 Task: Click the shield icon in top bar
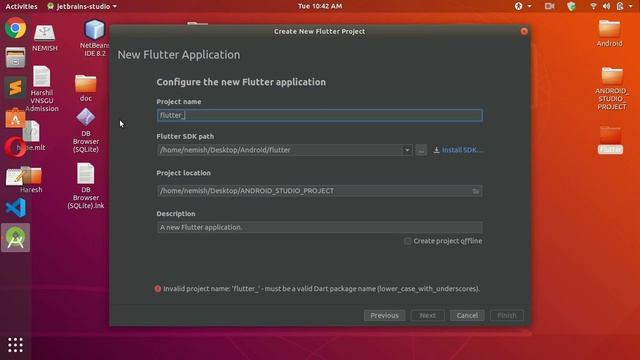pos(571,6)
